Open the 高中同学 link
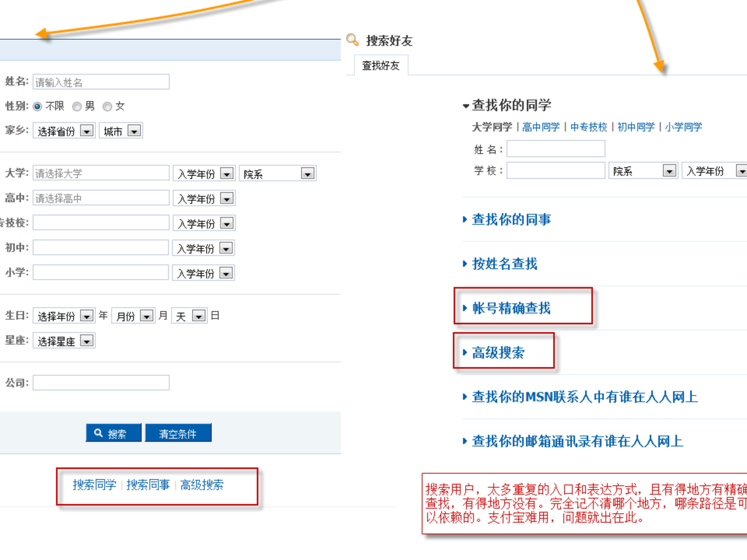747x560 pixels. point(541,127)
